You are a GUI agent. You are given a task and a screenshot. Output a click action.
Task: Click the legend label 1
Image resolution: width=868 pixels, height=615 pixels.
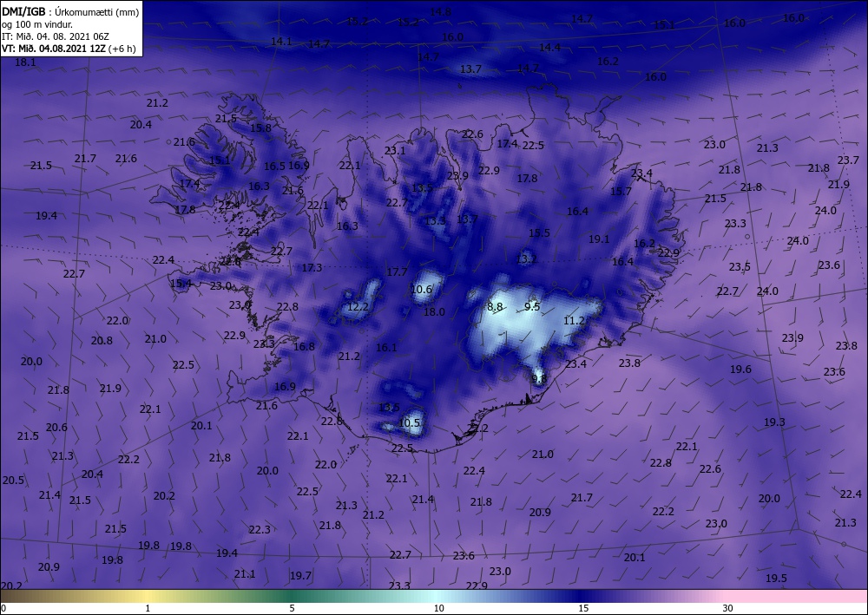pyautogui.click(x=148, y=609)
